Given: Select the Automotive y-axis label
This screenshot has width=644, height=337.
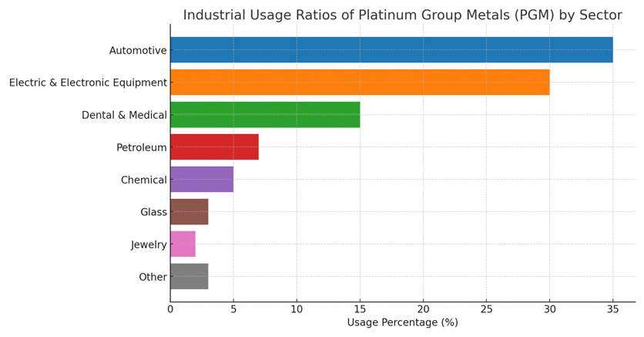Looking at the screenshot, I should click(x=138, y=51).
